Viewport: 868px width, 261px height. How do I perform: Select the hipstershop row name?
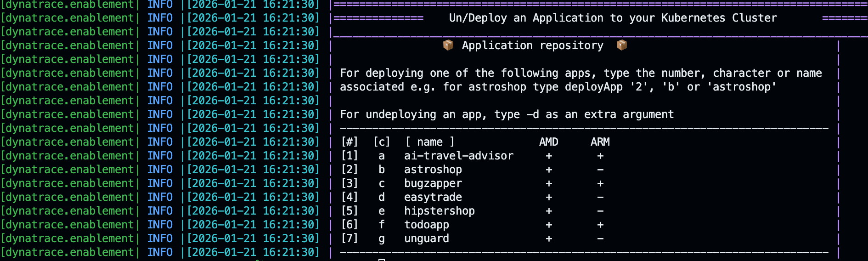pos(439,211)
